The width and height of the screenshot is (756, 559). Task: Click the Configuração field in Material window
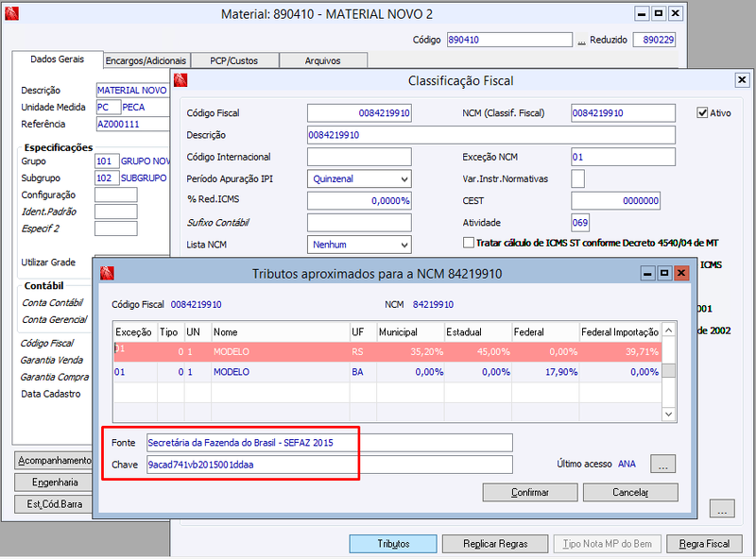tap(115, 195)
